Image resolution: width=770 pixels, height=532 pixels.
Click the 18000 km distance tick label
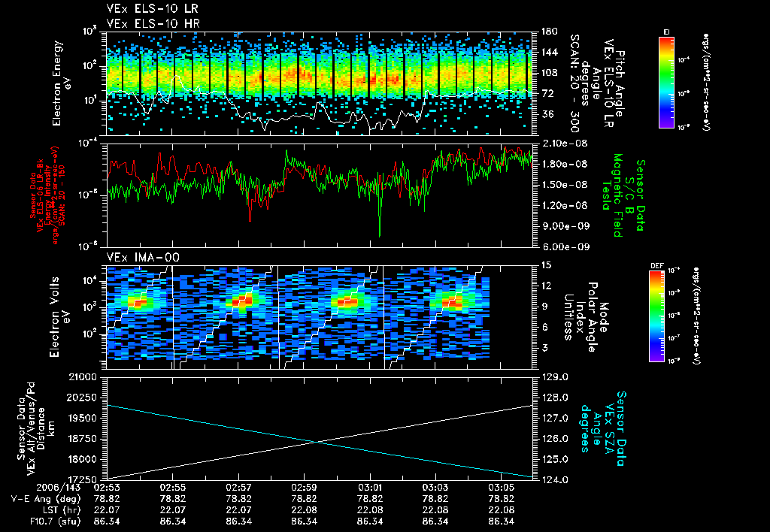click(81, 459)
